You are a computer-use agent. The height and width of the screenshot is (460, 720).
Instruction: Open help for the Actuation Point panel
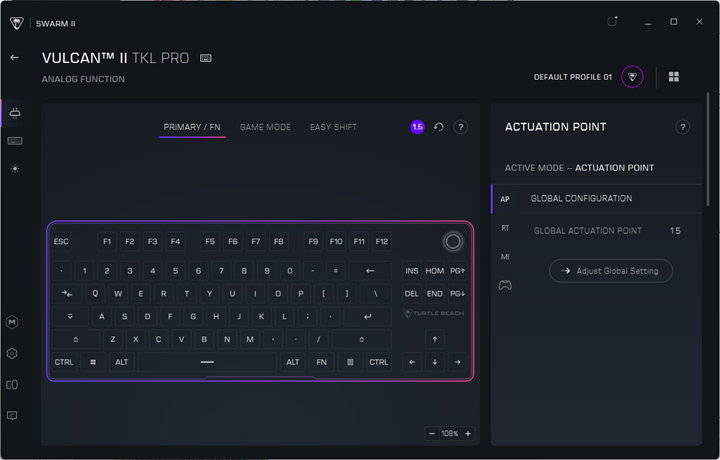pyautogui.click(x=683, y=127)
